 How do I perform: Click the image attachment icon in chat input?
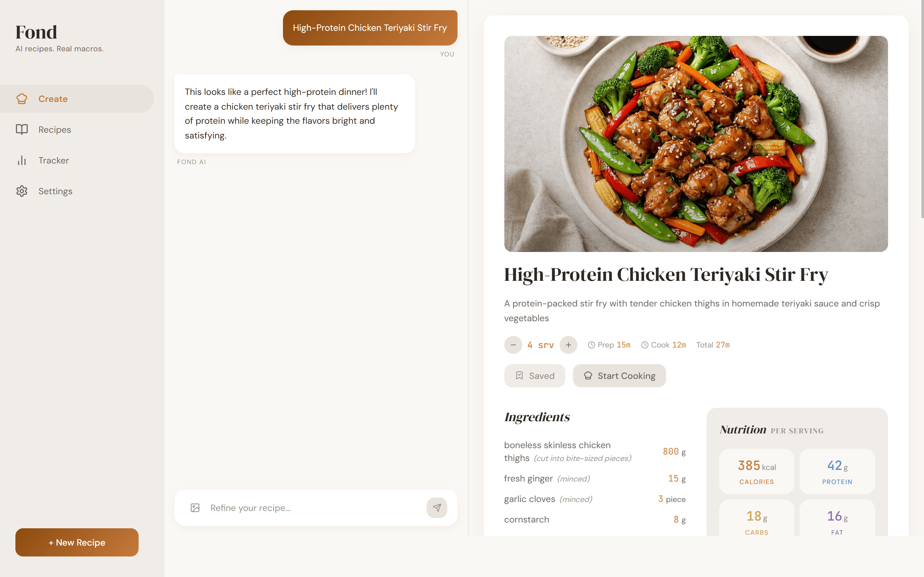(195, 507)
